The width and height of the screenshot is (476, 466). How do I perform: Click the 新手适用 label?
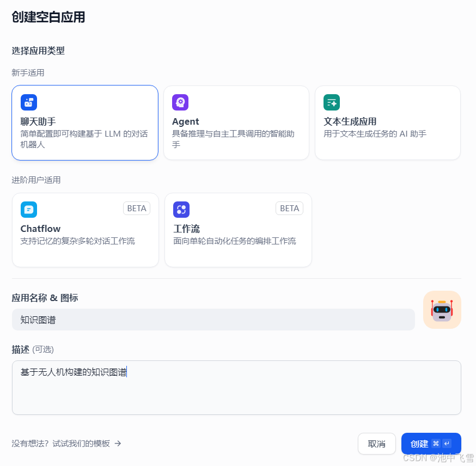point(28,73)
